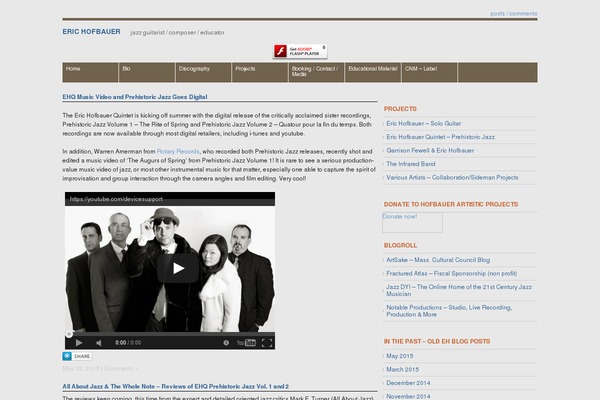Open The Infrared Band project
The image size is (600, 400).
411,164
